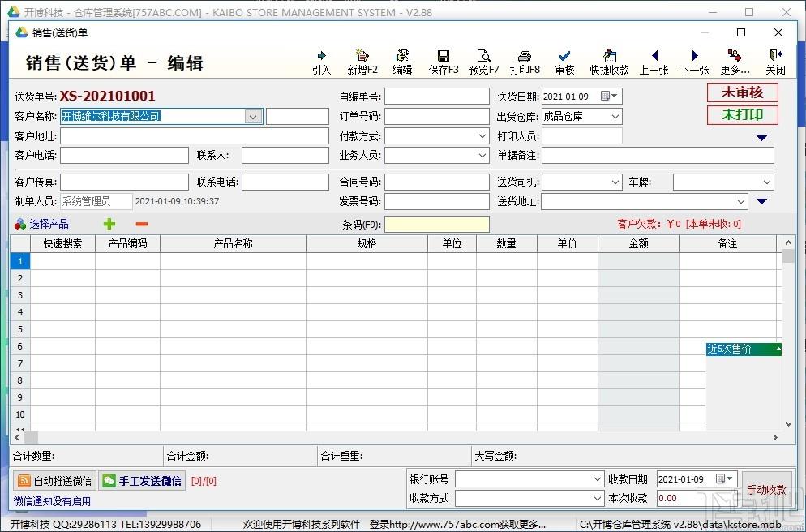Open the 出货仓库 warehouse dropdown
This screenshot has width=806, height=532.
click(x=615, y=117)
